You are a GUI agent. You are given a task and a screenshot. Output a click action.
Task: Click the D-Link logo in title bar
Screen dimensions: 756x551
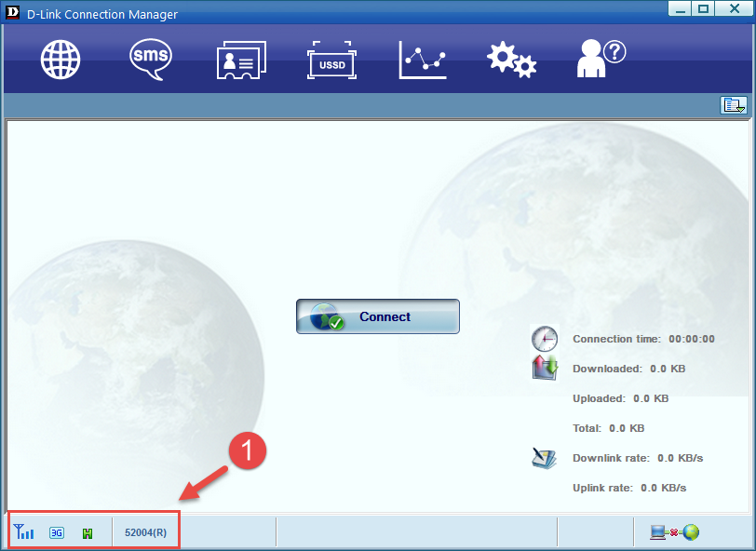[12, 12]
